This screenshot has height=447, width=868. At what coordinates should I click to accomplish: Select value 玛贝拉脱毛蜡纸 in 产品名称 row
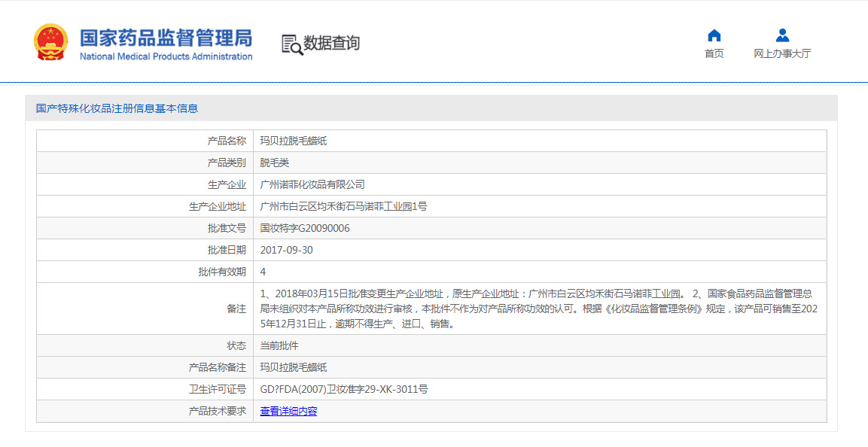[x=294, y=141]
